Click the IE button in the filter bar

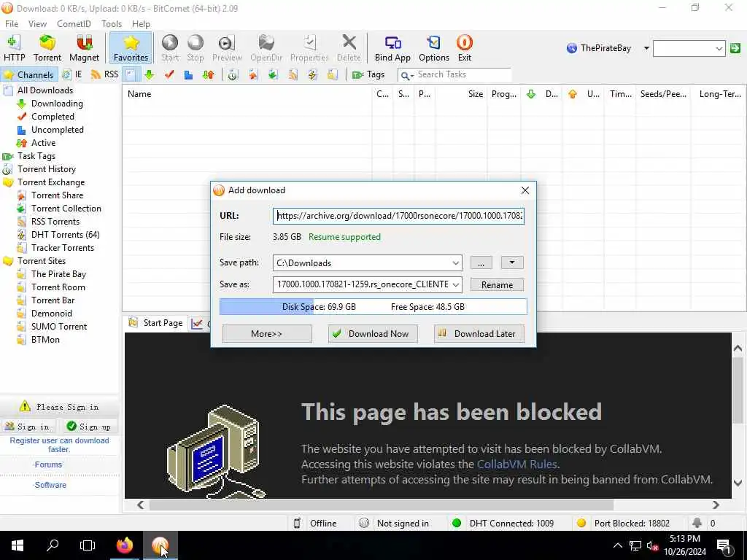click(x=72, y=75)
